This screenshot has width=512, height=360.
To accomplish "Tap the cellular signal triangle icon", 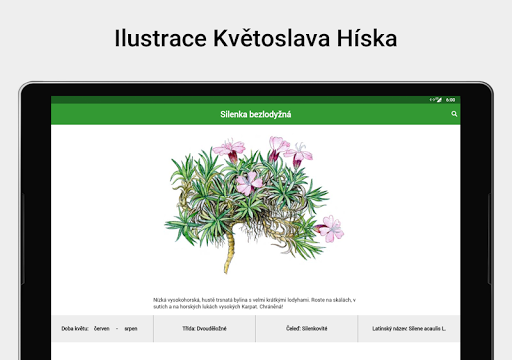I will tap(439, 100).
